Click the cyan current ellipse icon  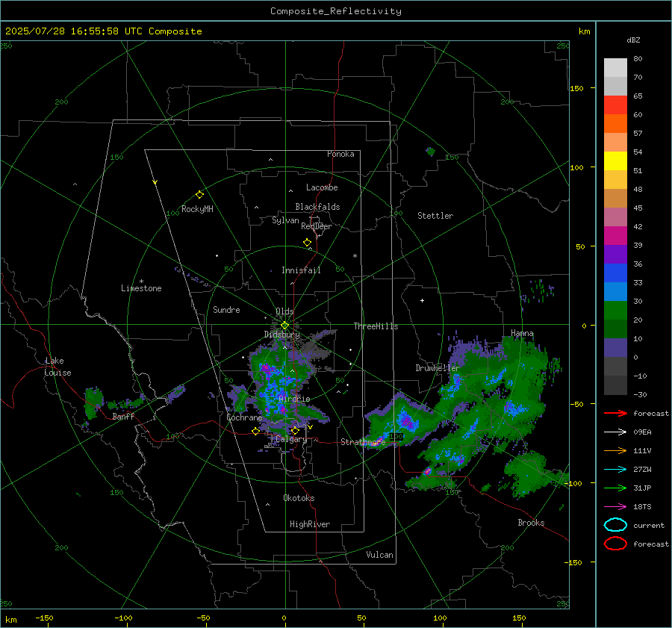615,525
